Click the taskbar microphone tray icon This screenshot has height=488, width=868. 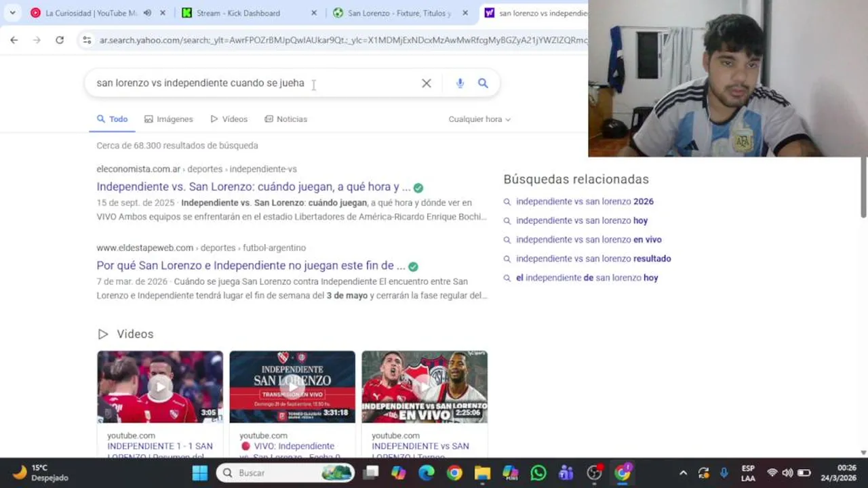coord(724,473)
